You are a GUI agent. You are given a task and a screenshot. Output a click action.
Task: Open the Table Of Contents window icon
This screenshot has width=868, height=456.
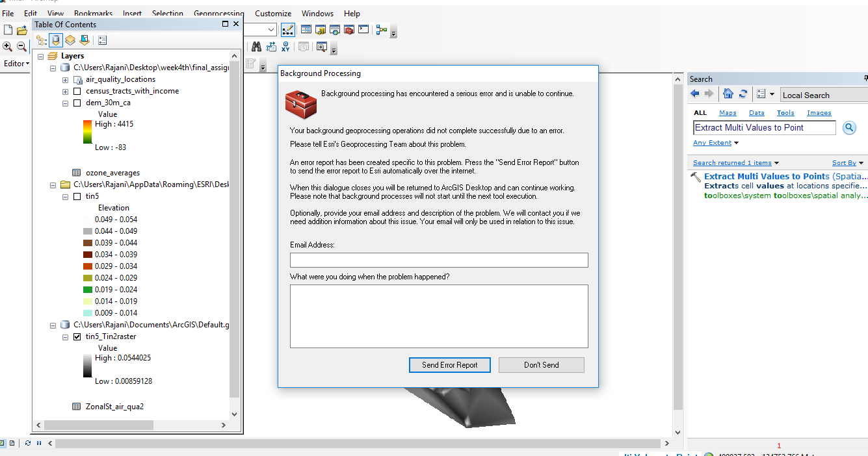pos(306,30)
